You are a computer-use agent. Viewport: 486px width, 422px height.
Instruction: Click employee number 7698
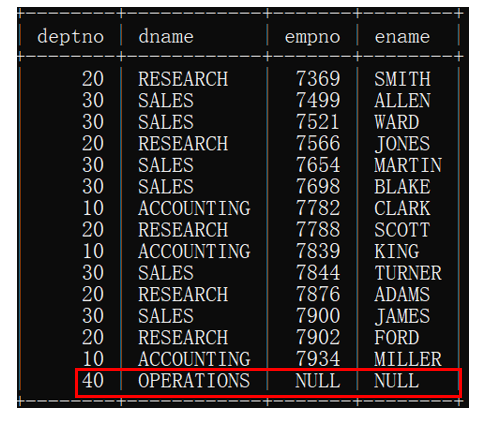click(x=318, y=187)
